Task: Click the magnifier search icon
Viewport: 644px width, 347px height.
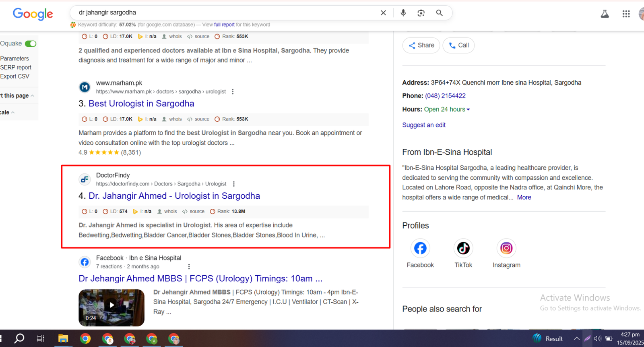Action: click(439, 13)
